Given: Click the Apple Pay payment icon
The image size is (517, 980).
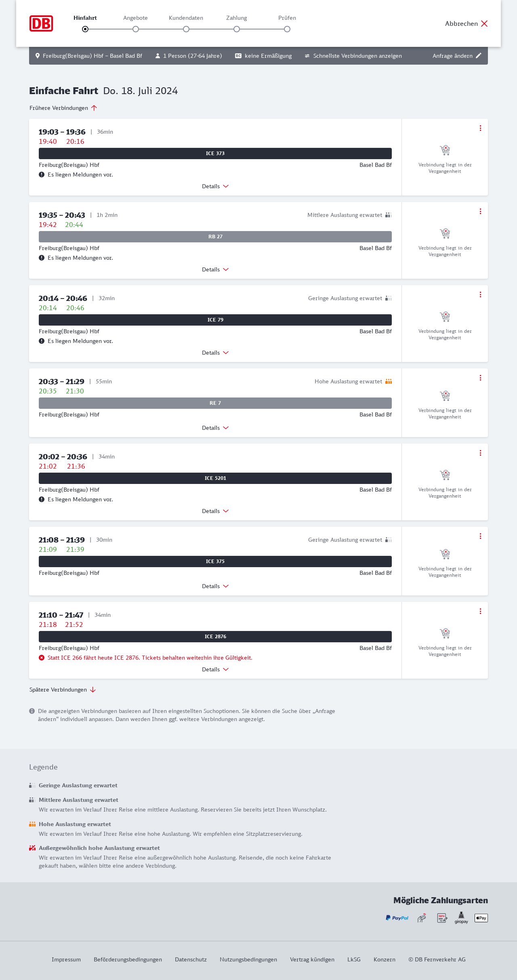Looking at the screenshot, I should pos(481,918).
